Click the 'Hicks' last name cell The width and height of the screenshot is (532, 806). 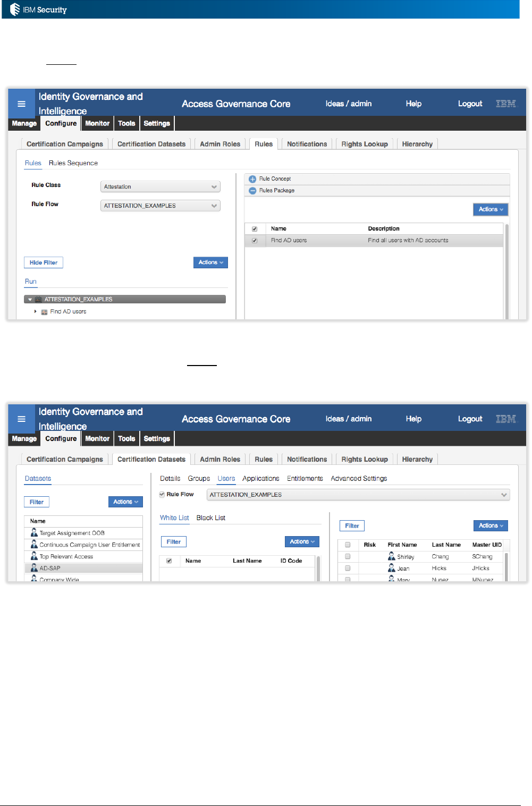[439, 569]
